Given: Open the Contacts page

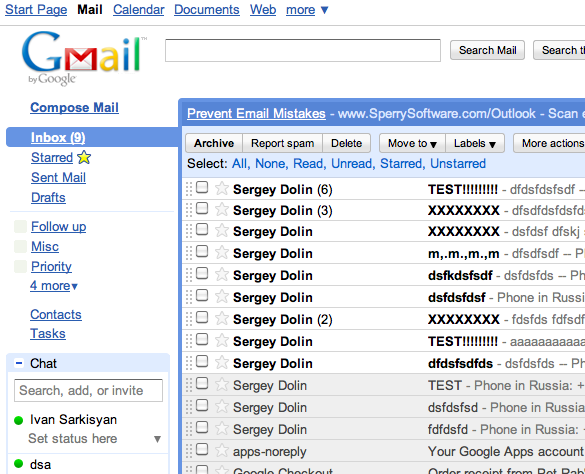Looking at the screenshot, I should [x=56, y=315].
